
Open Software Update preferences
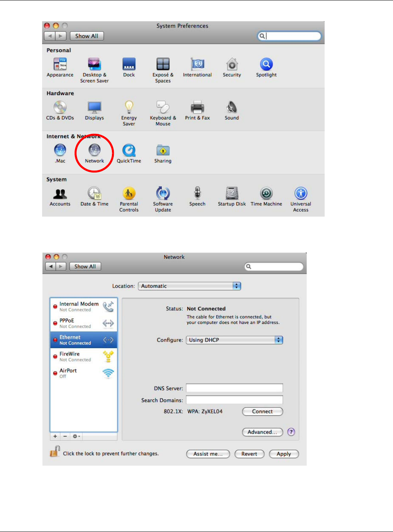point(163,199)
